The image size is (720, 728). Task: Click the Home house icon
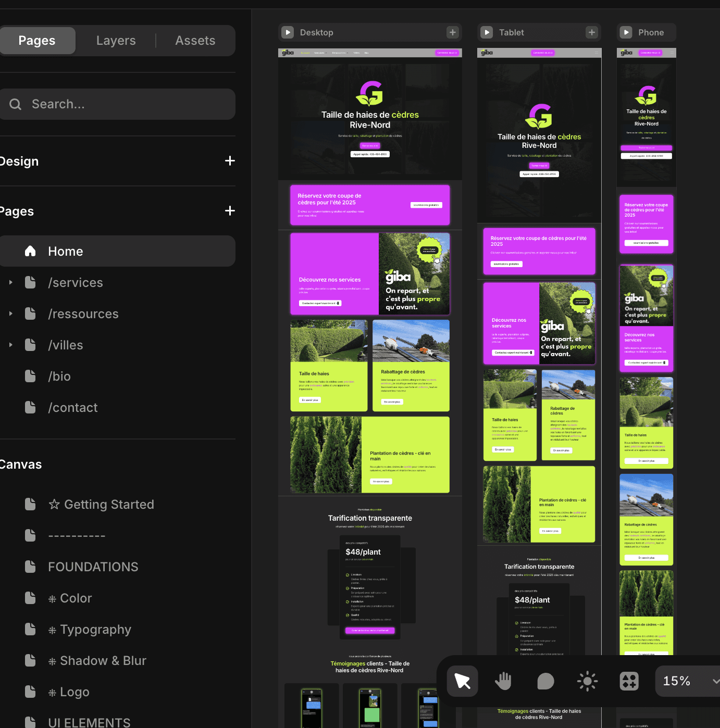tap(30, 251)
